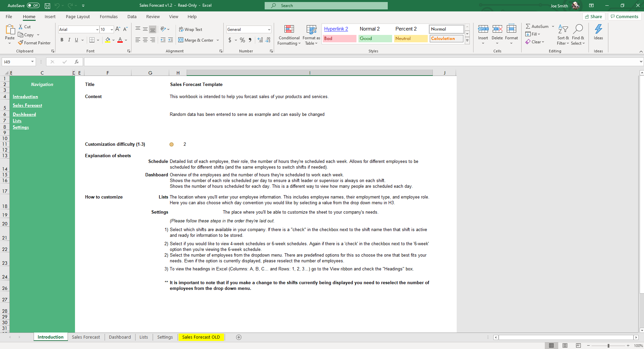The height and width of the screenshot is (349, 644).
Task: Apply italic formatting
Action: 69,40
